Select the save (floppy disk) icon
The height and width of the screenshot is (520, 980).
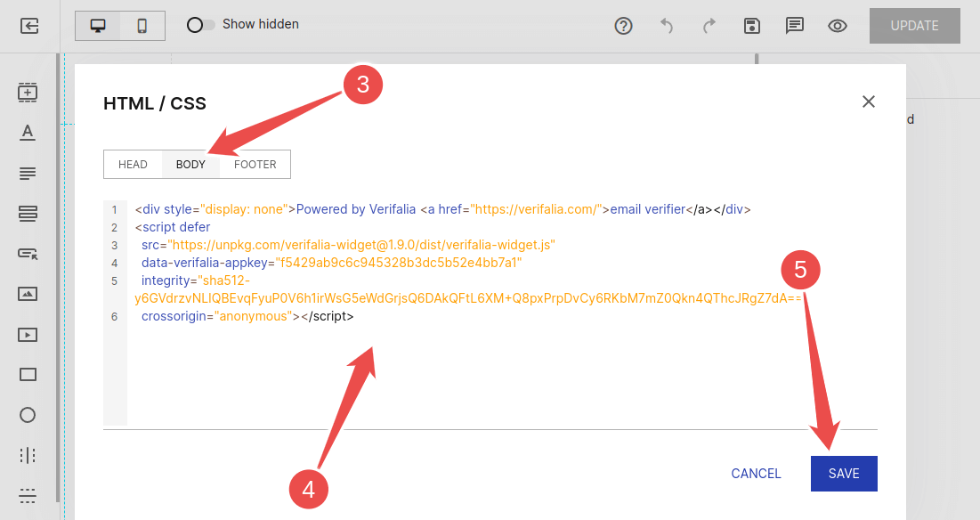tap(751, 26)
